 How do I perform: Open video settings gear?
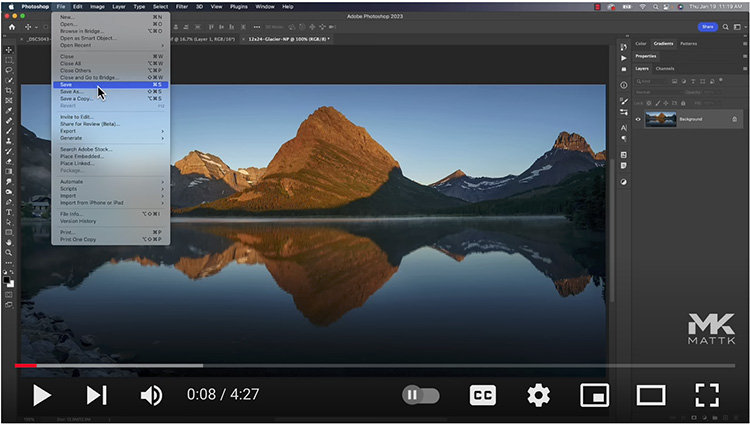click(x=539, y=395)
